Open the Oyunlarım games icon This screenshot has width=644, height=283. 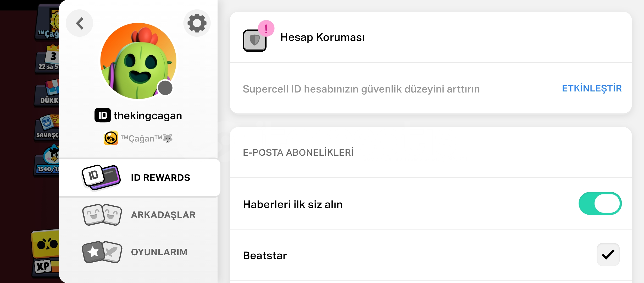(x=102, y=252)
